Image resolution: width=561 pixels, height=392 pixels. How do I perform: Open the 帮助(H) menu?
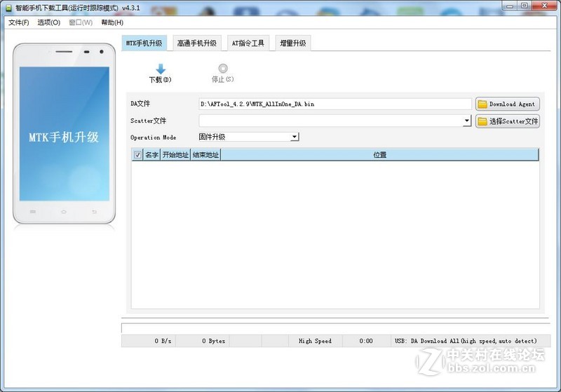[112, 22]
